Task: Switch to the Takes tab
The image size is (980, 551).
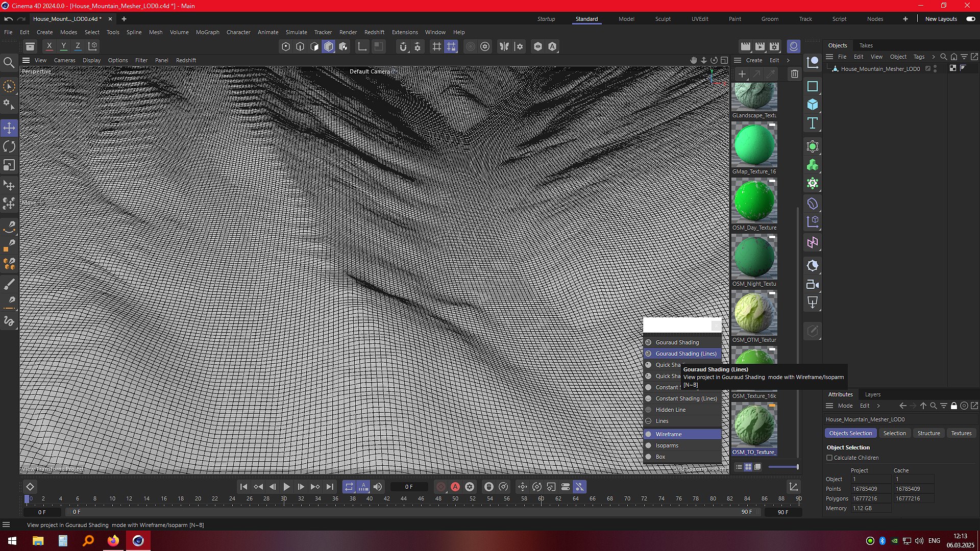Action: point(866,45)
